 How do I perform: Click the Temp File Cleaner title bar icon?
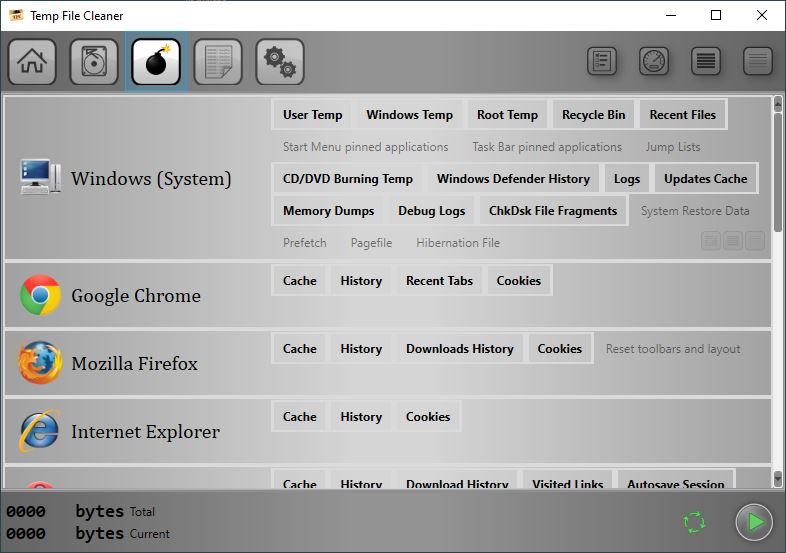pyautogui.click(x=16, y=16)
